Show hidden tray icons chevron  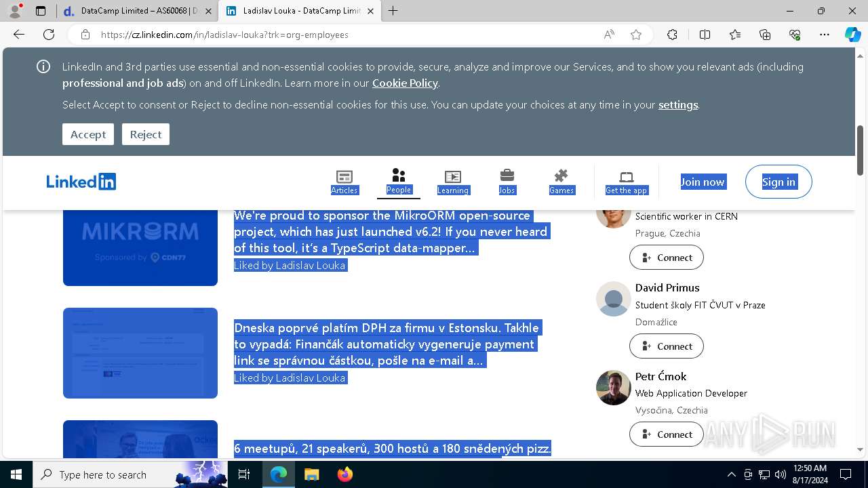(731, 474)
